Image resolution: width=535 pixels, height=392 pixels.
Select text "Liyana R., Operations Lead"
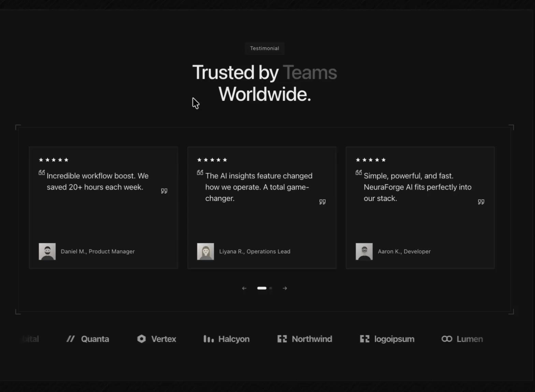click(x=255, y=252)
